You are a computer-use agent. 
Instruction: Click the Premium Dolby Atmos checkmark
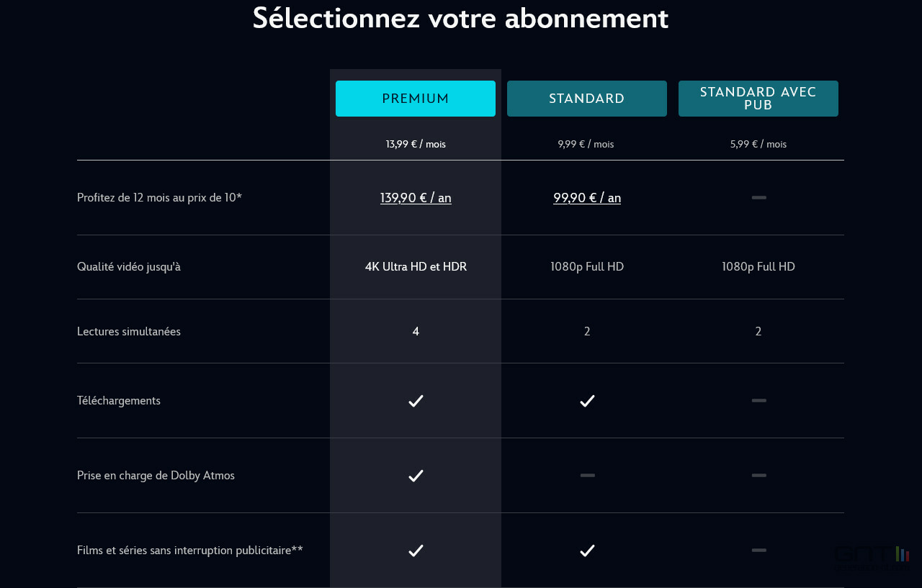(416, 476)
